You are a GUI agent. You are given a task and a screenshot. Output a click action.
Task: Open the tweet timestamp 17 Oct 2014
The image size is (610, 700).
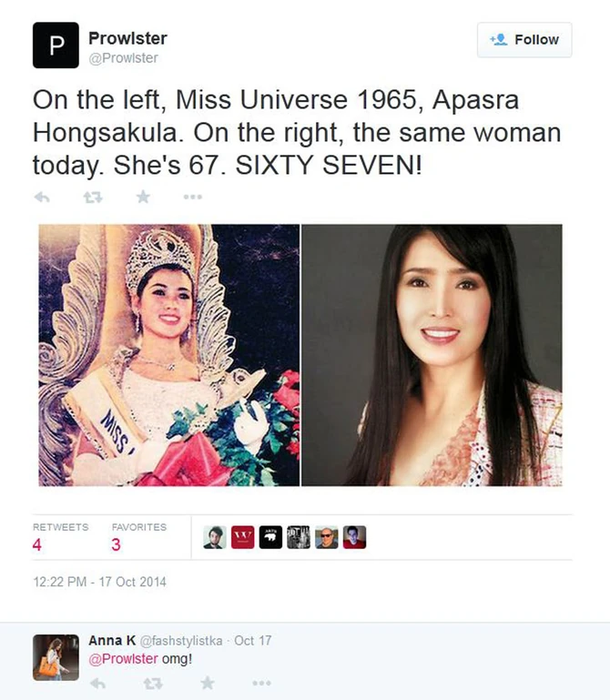(x=99, y=583)
